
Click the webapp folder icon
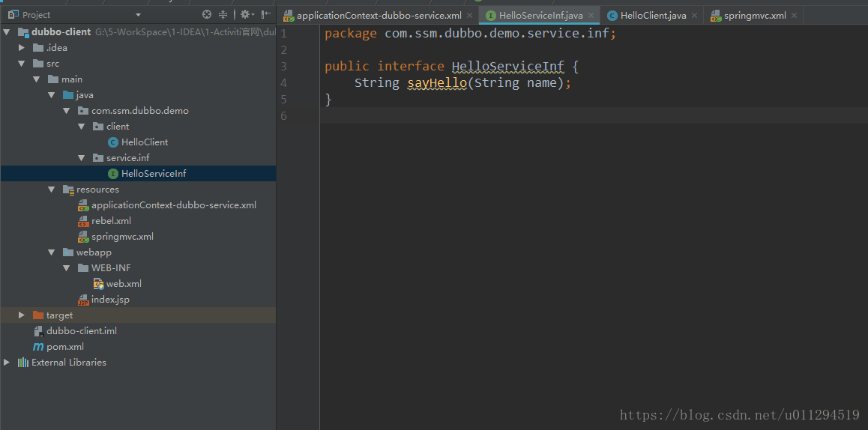point(68,252)
